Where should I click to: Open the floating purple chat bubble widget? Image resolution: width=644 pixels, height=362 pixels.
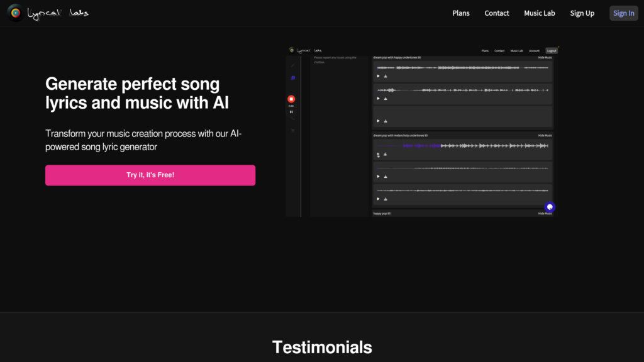click(550, 206)
